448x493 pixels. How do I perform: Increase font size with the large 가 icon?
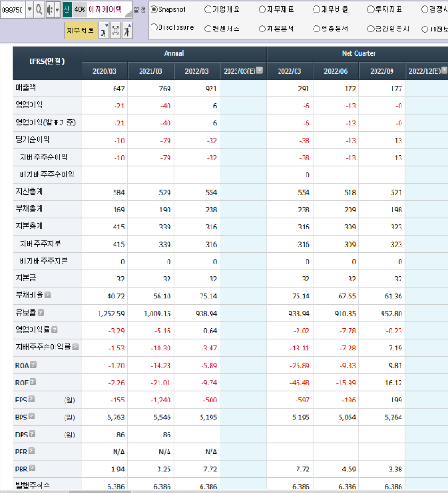[x=127, y=30]
